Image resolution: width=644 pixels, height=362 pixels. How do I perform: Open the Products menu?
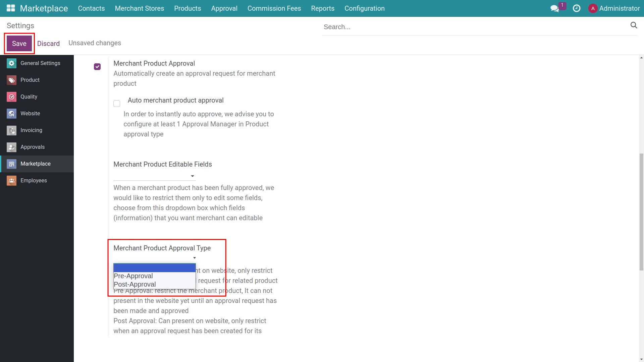point(187,8)
